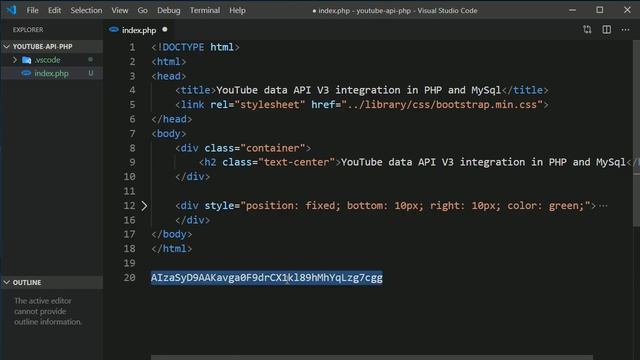Select the index.php editor tab
Image resolution: width=640 pixels, height=360 pixels.
pyautogui.click(x=139, y=30)
